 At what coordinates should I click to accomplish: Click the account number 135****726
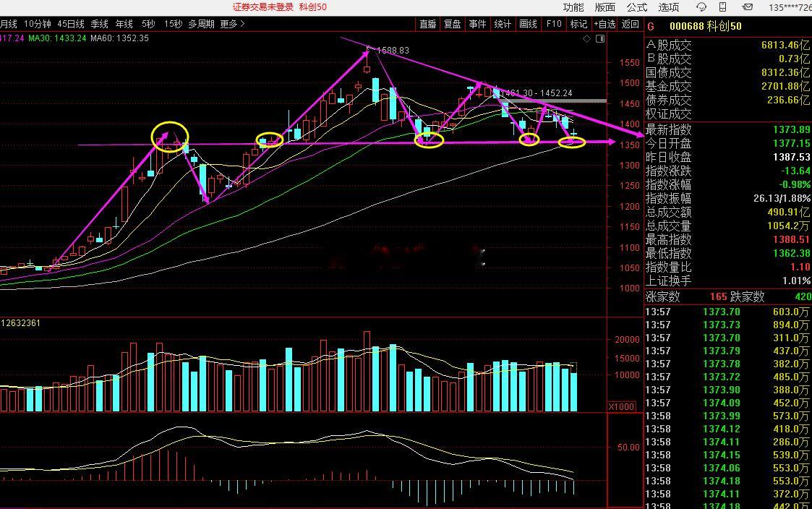[x=790, y=7]
